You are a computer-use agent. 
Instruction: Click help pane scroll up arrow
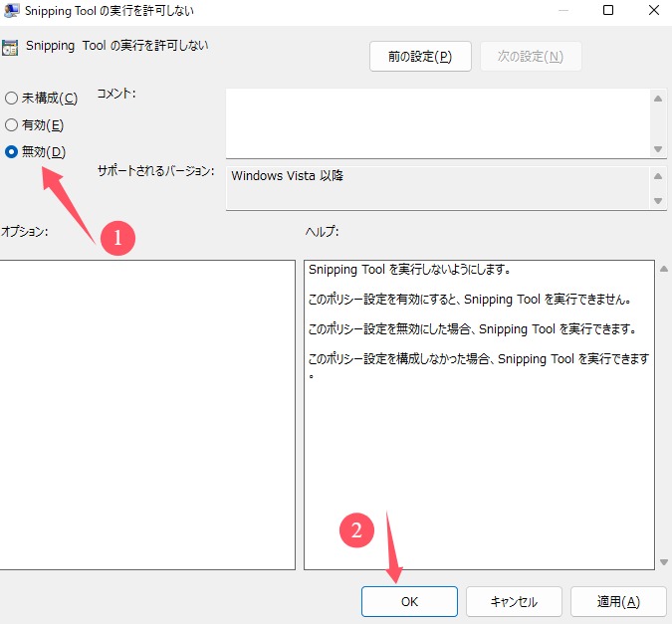pyautogui.click(x=664, y=269)
